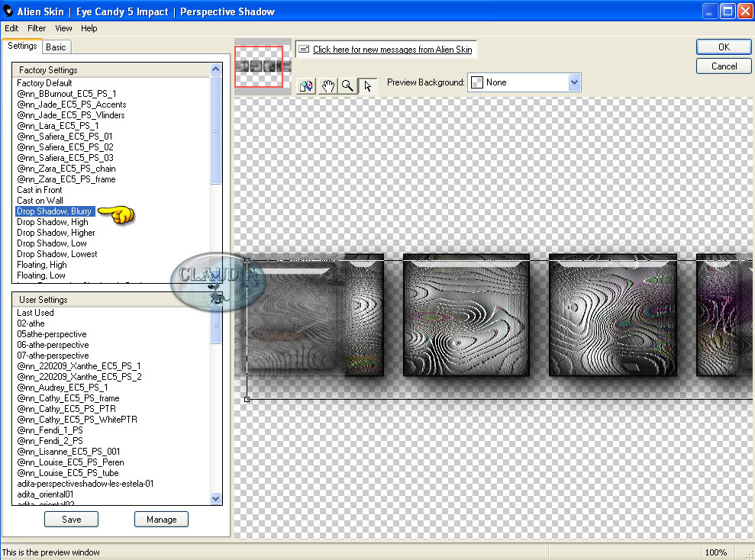
Task: Click the Cancel button
Action: [x=723, y=66]
